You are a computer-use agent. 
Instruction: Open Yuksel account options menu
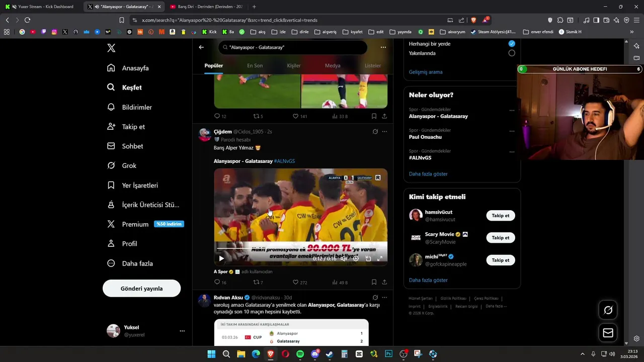coord(182,331)
